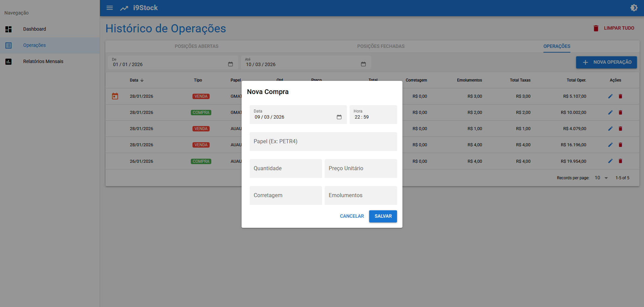Edit the R$ 10.002,00 operation
Image resolution: width=644 pixels, height=307 pixels.
click(610, 113)
